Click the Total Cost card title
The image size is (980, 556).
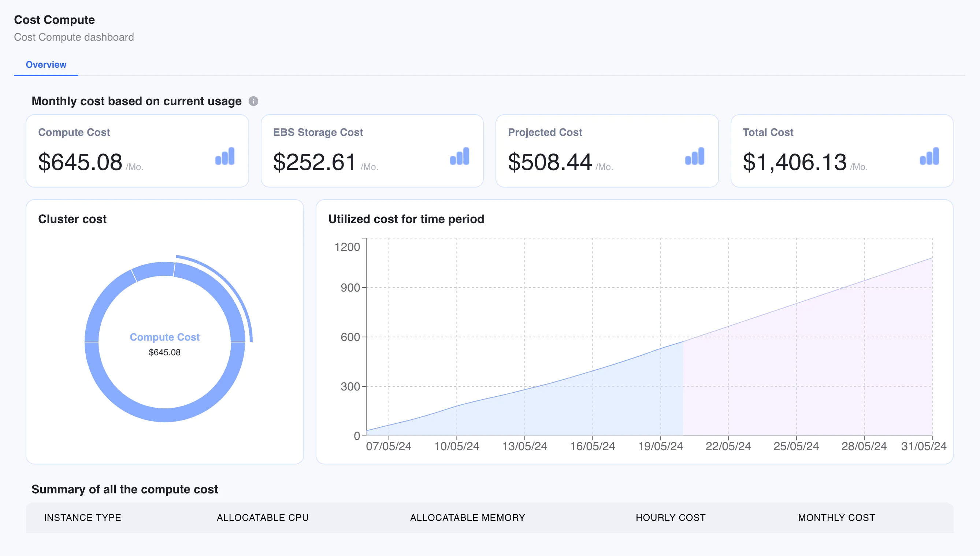click(x=768, y=132)
